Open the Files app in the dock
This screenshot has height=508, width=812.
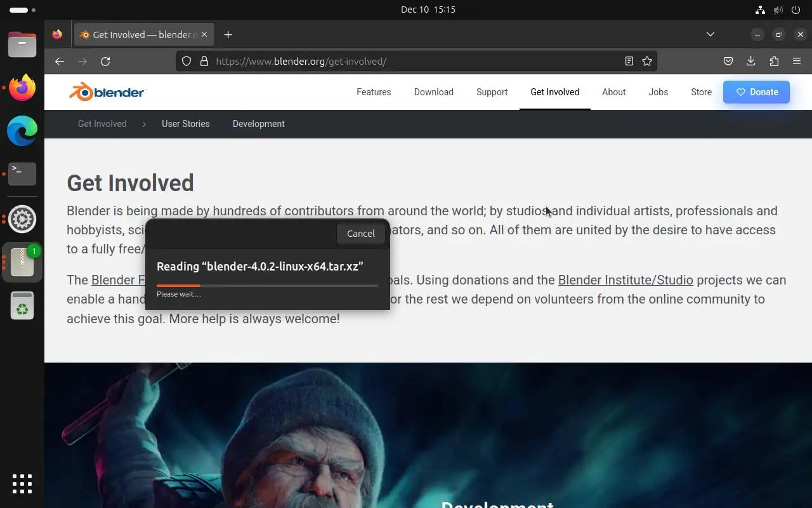(22, 44)
